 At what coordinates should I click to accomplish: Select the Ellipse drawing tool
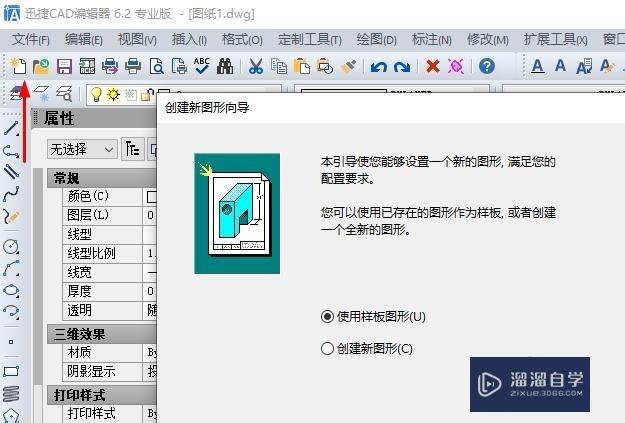tap(11, 290)
